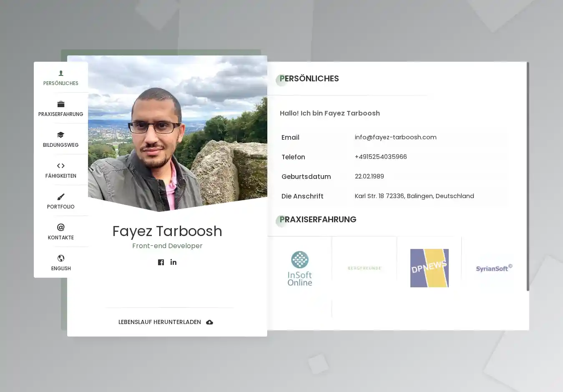
Task: Click the person icon for Persönliches
Action: point(61,73)
